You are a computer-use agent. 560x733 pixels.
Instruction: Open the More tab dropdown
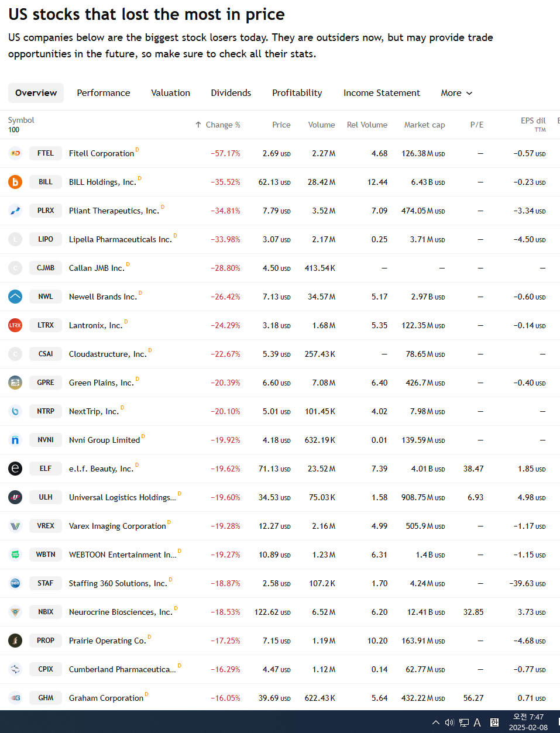456,93
